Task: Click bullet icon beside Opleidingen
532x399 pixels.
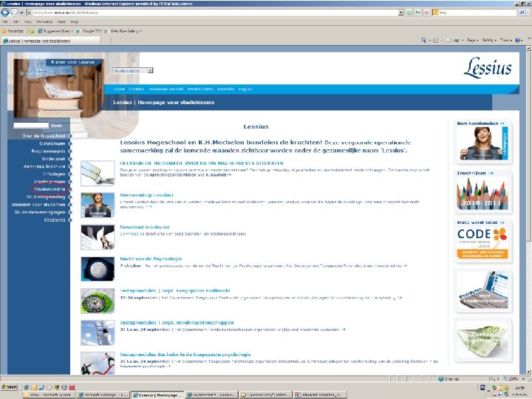Action: tap(70, 143)
